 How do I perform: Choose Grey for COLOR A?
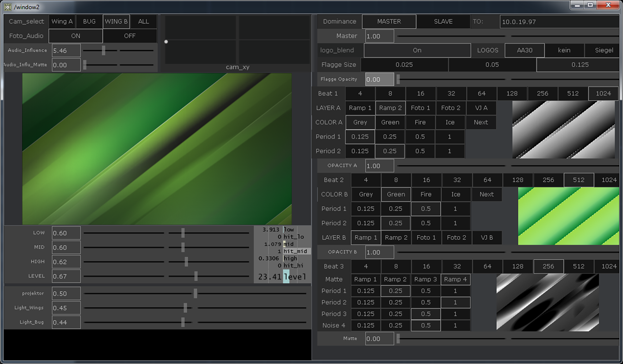tap(360, 122)
